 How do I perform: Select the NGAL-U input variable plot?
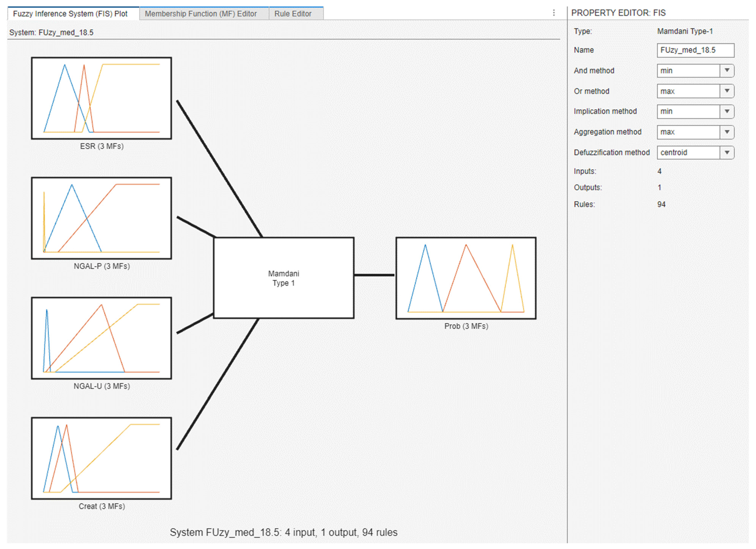click(x=101, y=338)
